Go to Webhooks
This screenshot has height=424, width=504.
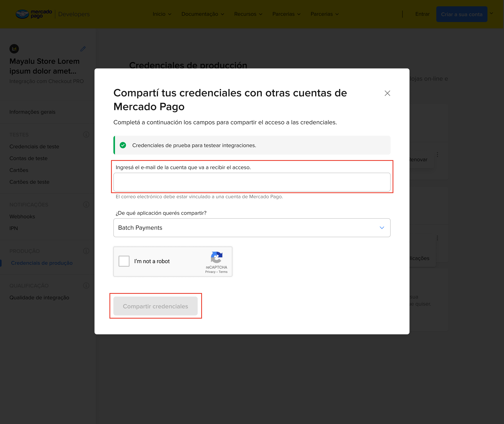(22, 217)
